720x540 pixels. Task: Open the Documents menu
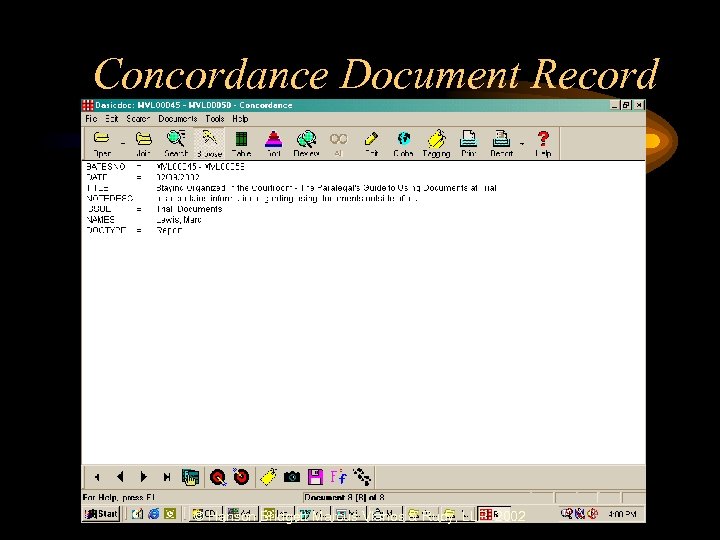click(178, 119)
